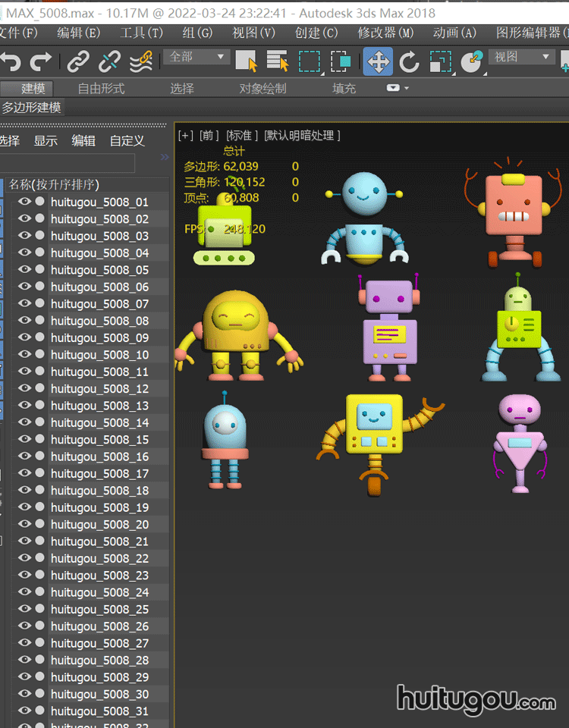Viewport: 569px width, 728px height.
Task: Hide huitugou_5008_12 with its eye icon
Action: click(x=24, y=388)
